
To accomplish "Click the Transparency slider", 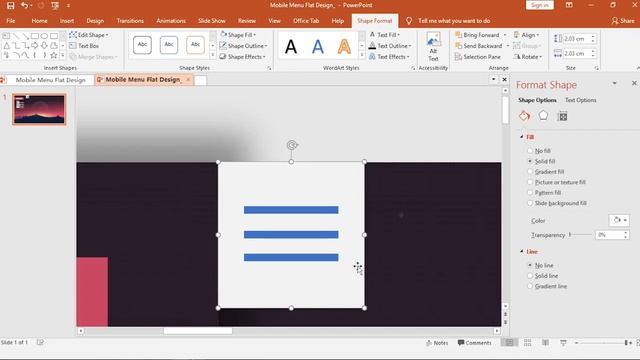I will pos(580,235).
